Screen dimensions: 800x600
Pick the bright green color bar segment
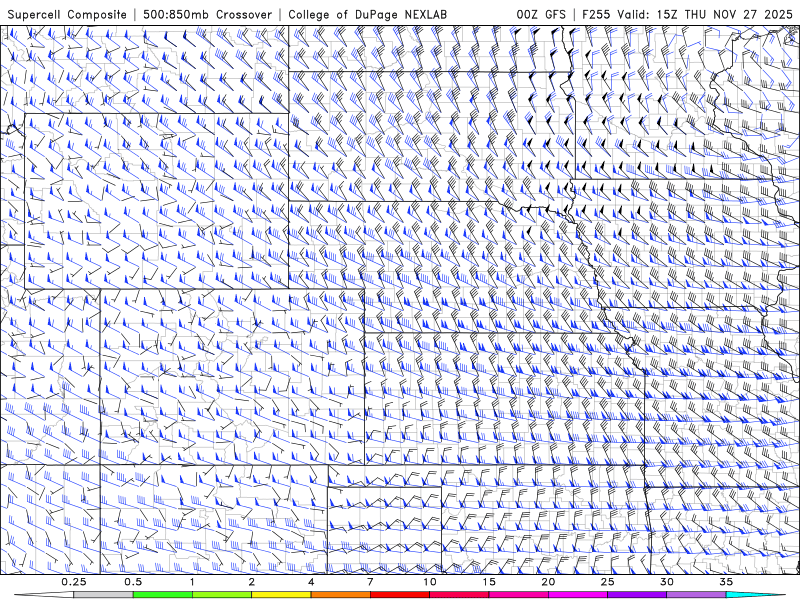point(162,595)
